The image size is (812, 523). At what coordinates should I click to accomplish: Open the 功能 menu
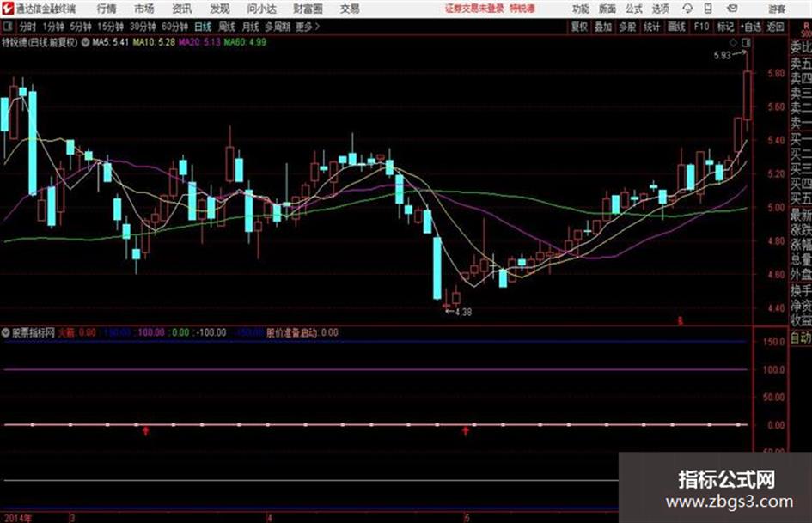click(x=581, y=9)
